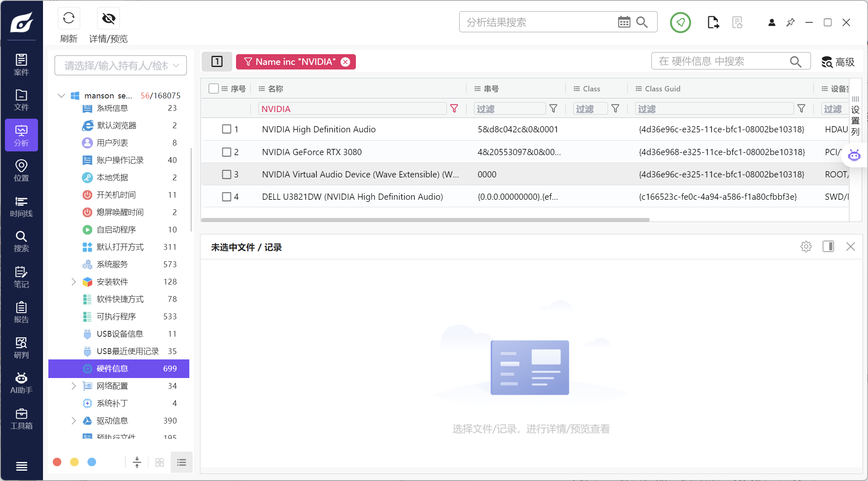Viewport: 868px width, 481px height.
Task: Check the box for NVIDIA GeForce RTX 3080 row
Action: (x=227, y=152)
